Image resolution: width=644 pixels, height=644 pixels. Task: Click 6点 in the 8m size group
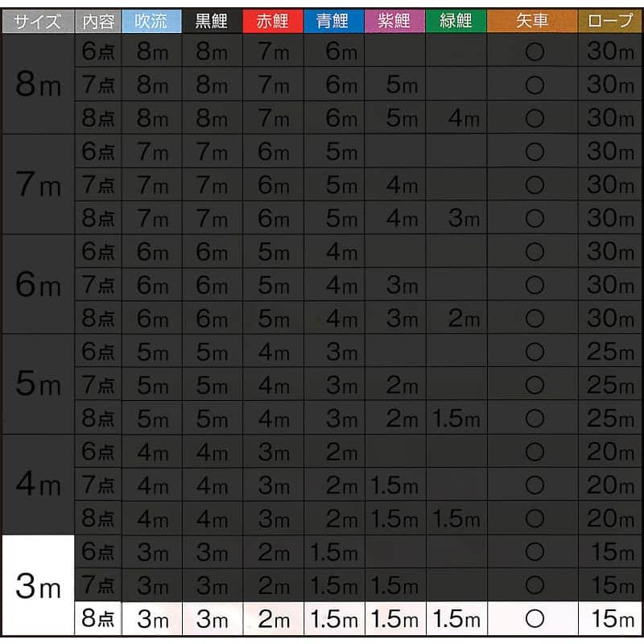tap(98, 51)
